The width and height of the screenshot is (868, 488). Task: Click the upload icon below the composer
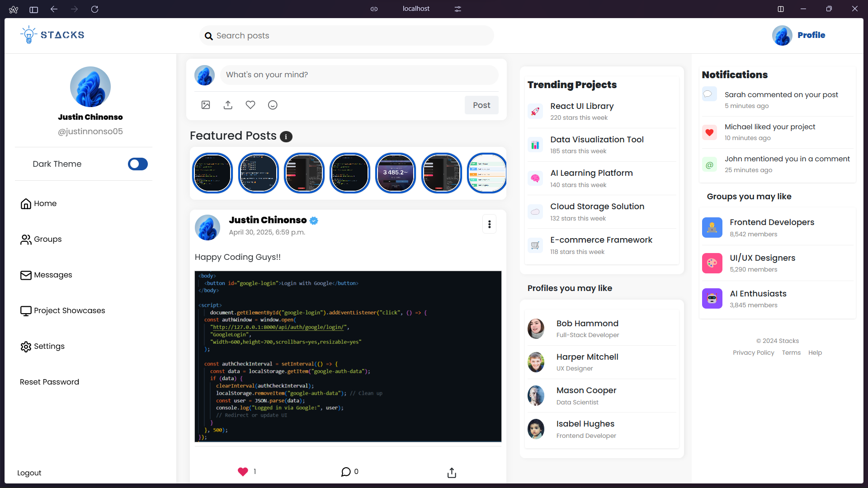(228, 104)
